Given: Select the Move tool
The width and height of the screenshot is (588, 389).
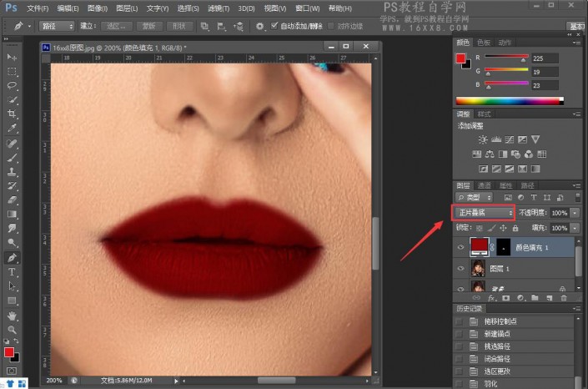Looking at the screenshot, I should [12, 57].
